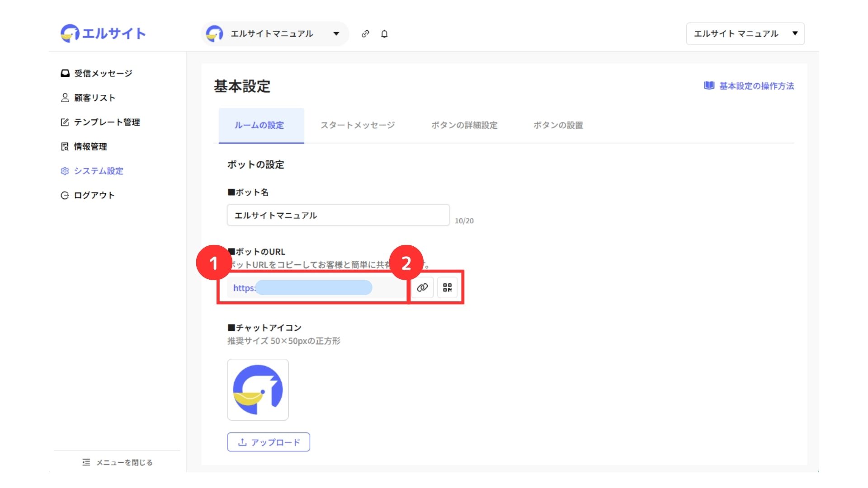Switch to スタートメッセージ tab

[357, 125]
